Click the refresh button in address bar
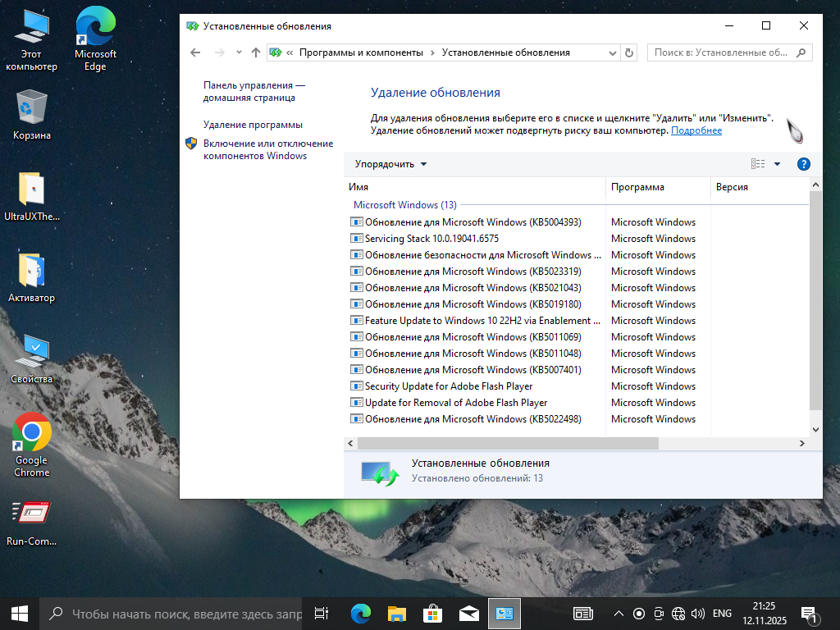The height and width of the screenshot is (630, 840). [629, 52]
